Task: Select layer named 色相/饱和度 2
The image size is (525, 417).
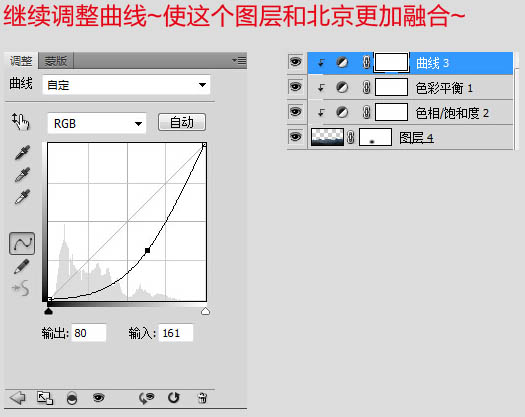Action: tap(452, 113)
